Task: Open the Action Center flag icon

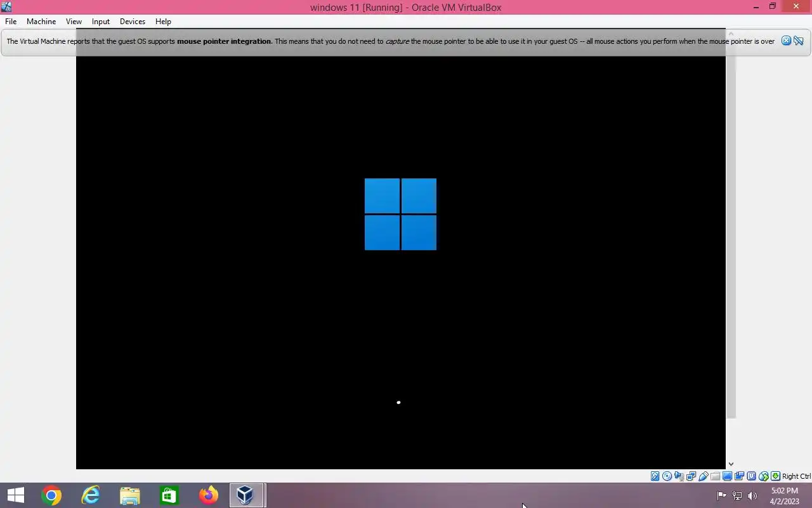Action: [x=722, y=496]
